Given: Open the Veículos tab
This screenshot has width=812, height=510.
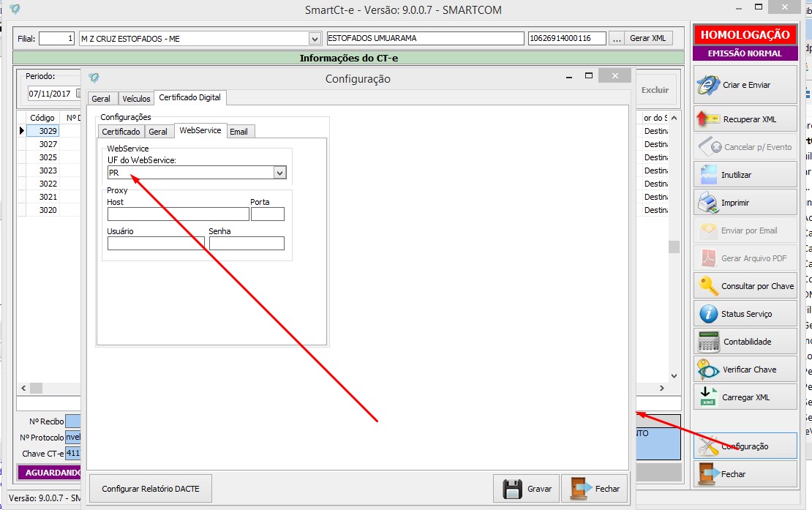Looking at the screenshot, I should [x=136, y=99].
